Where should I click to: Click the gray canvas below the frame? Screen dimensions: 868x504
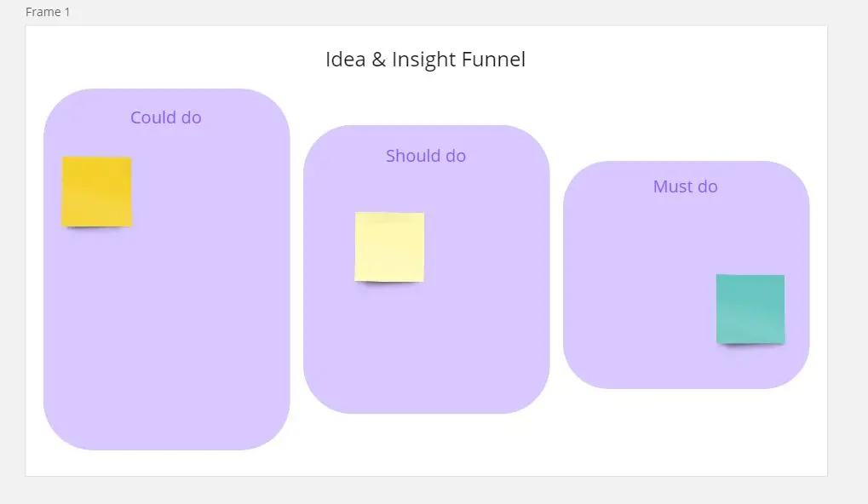(x=426, y=491)
